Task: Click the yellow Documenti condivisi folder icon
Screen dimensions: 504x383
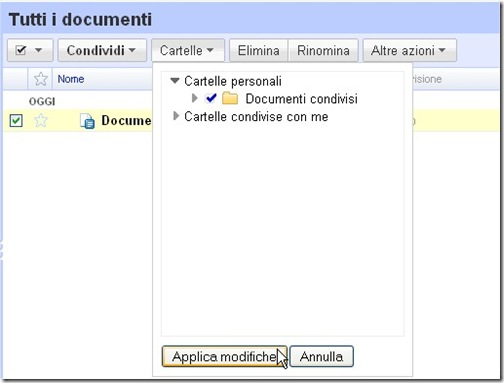Action: (x=230, y=98)
